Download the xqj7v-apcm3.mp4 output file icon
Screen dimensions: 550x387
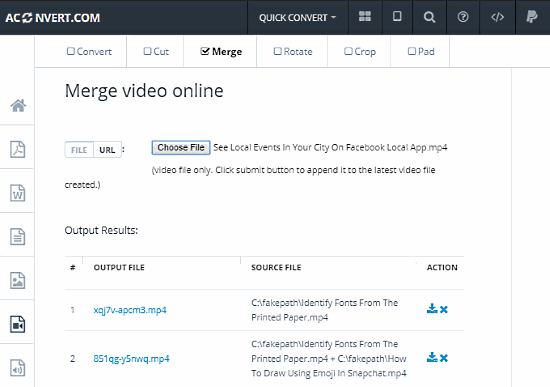(x=432, y=309)
